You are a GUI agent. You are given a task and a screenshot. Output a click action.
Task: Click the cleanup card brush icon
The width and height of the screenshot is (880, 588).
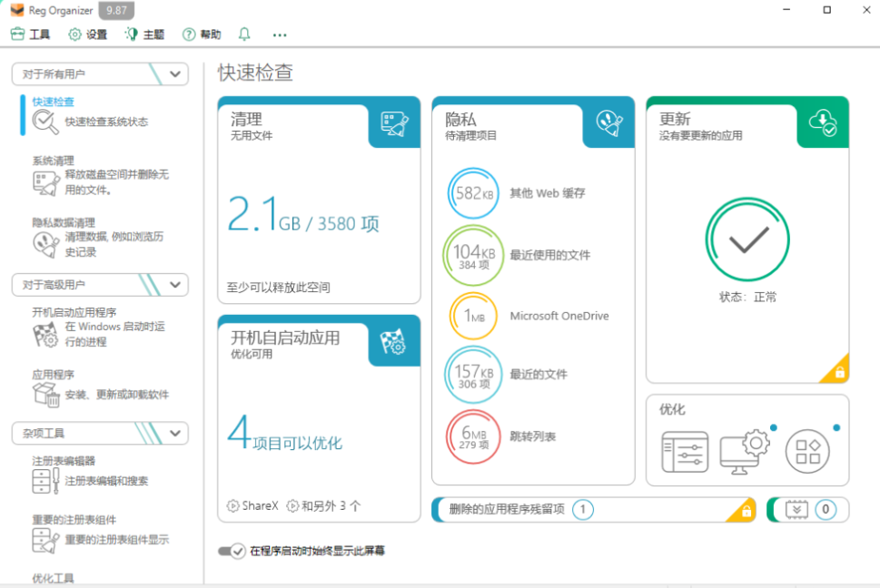tap(394, 123)
